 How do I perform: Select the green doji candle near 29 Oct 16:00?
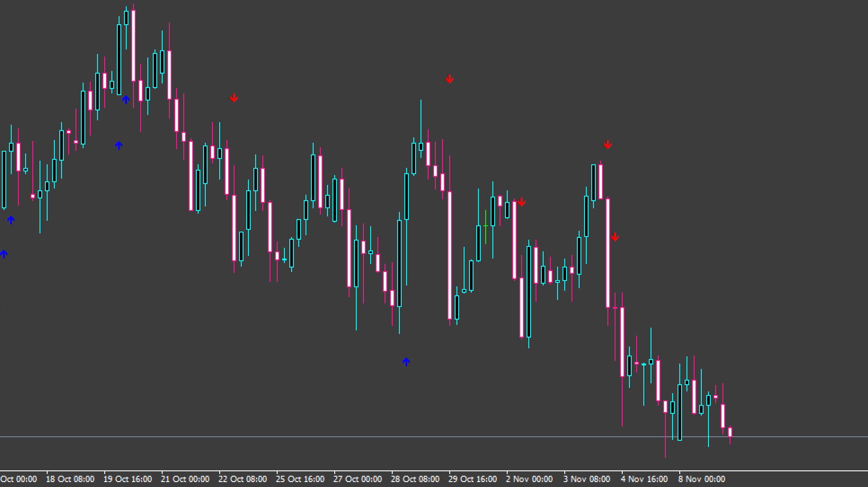pos(486,227)
